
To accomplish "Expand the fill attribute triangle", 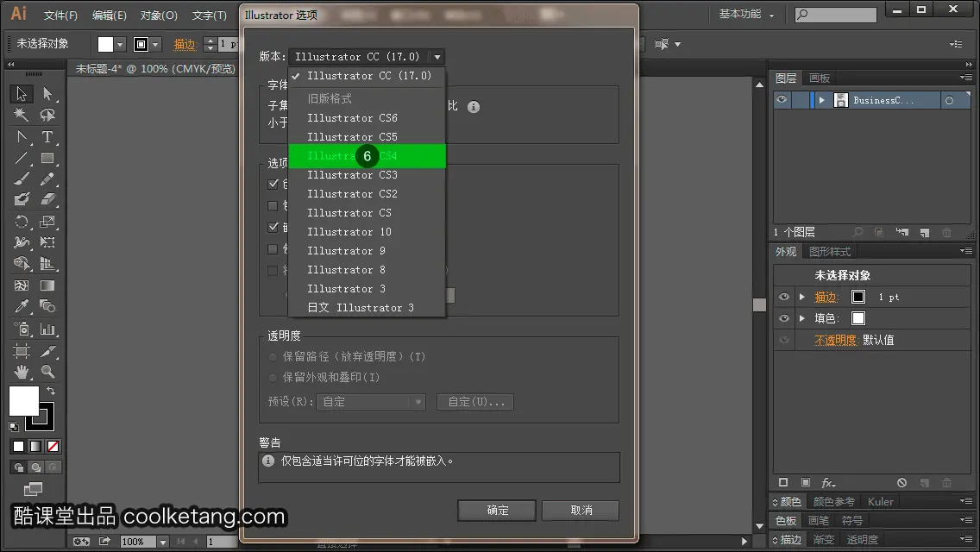I will [x=802, y=318].
